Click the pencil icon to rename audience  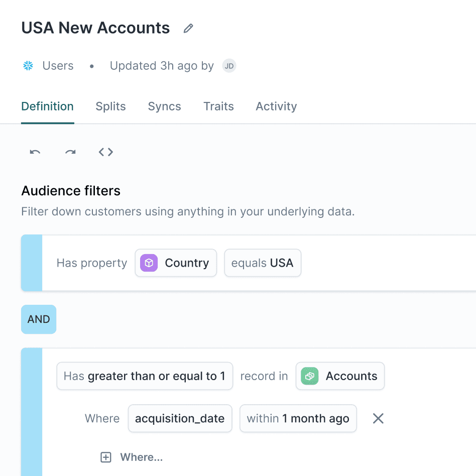188,28
